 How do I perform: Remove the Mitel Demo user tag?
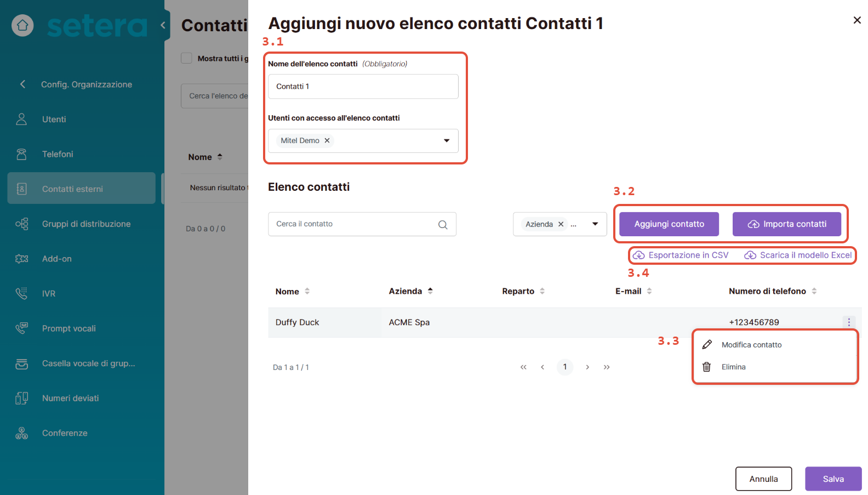327,141
